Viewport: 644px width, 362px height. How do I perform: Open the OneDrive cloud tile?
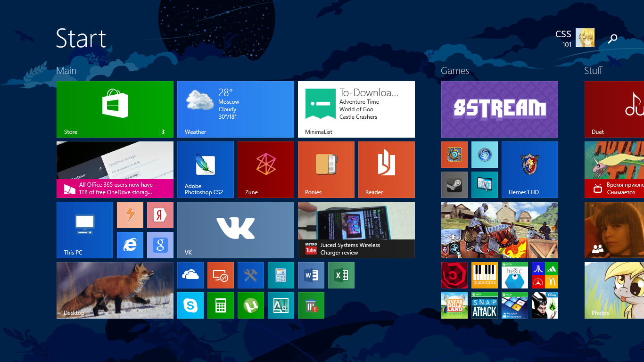[190, 275]
